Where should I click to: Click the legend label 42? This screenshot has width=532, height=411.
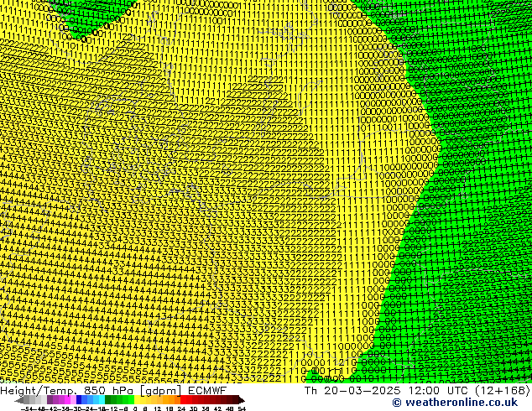[218, 409]
